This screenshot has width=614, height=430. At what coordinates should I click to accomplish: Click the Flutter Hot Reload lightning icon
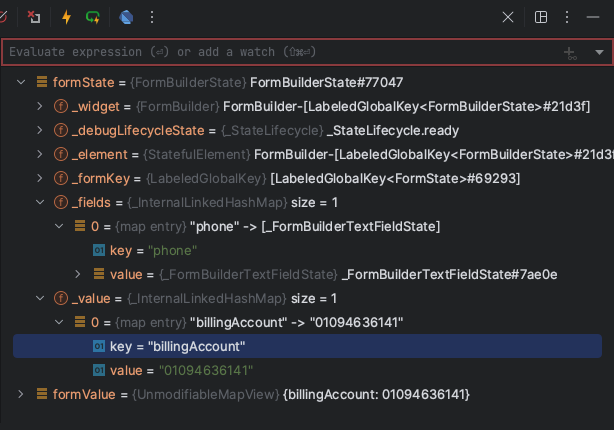(67, 17)
